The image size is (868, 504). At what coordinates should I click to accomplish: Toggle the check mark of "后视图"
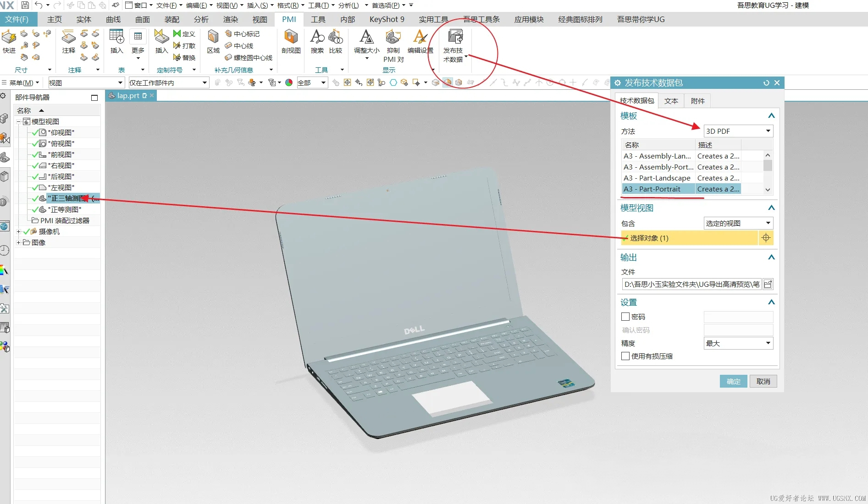click(35, 176)
